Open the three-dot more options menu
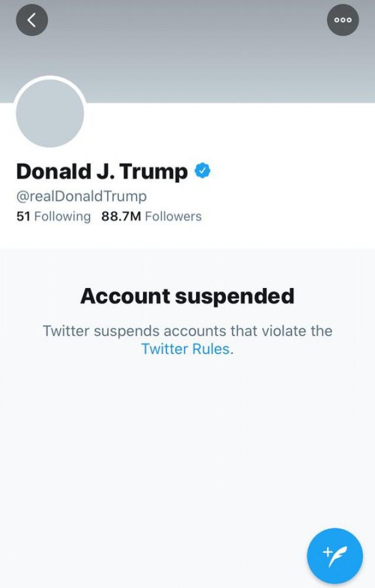The width and height of the screenshot is (375, 588). pyautogui.click(x=343, y=20)
